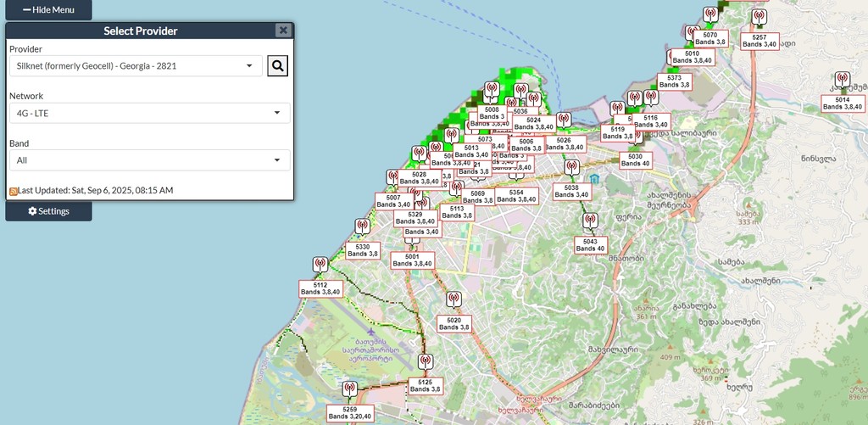Screen dimensions: 868x425
Task: Click the 5001 Bands 3,8,40 label
Action: pyautogui.click(x=412, y=260)
